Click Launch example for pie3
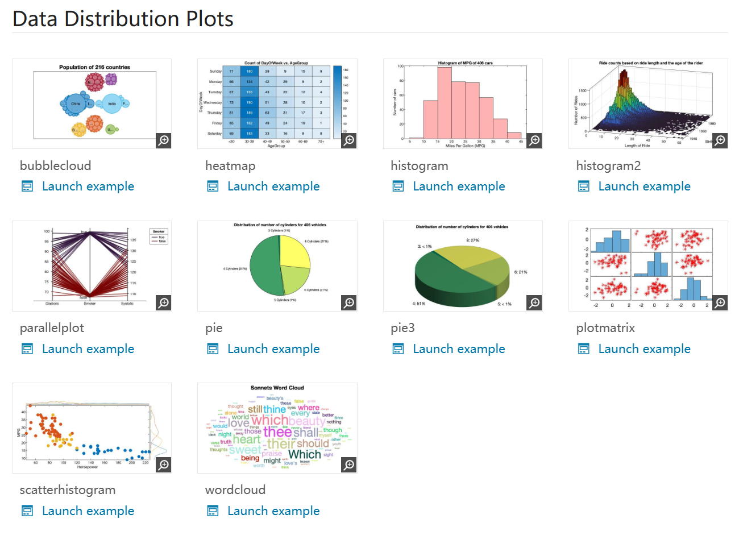The image size is (739, 560). [459, 349]
